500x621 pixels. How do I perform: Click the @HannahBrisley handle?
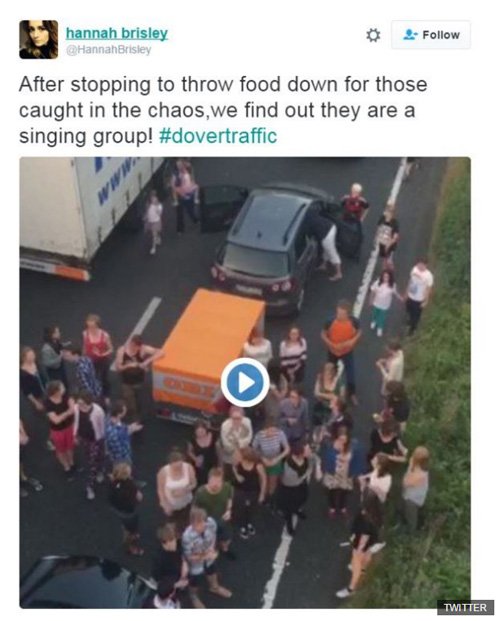click(x=109, y=50)
